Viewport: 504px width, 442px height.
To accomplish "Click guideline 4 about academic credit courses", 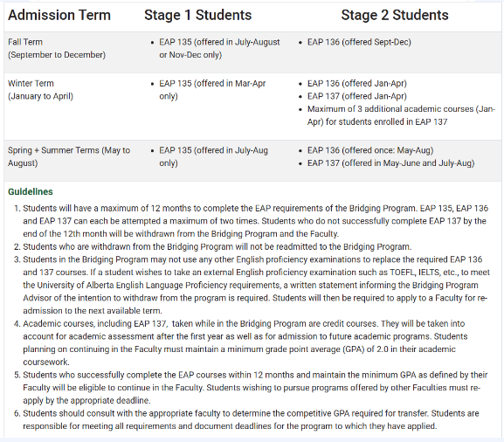I will (x=245, y=343).
